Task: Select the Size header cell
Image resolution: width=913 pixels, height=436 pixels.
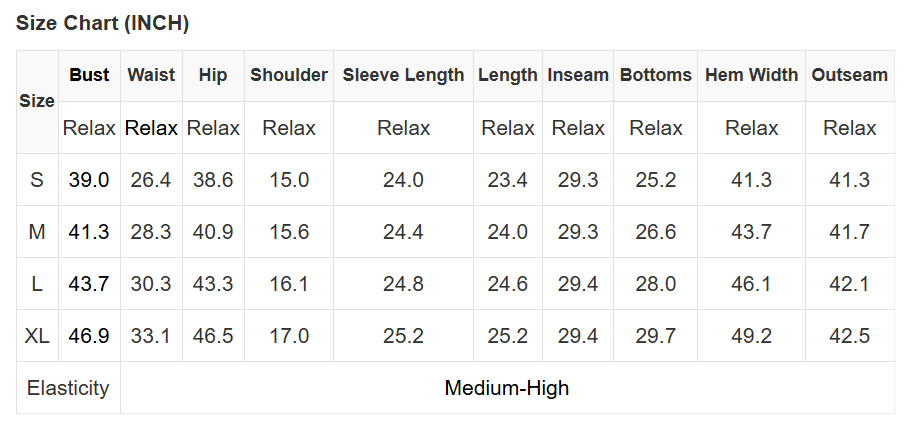Action: 37,101
